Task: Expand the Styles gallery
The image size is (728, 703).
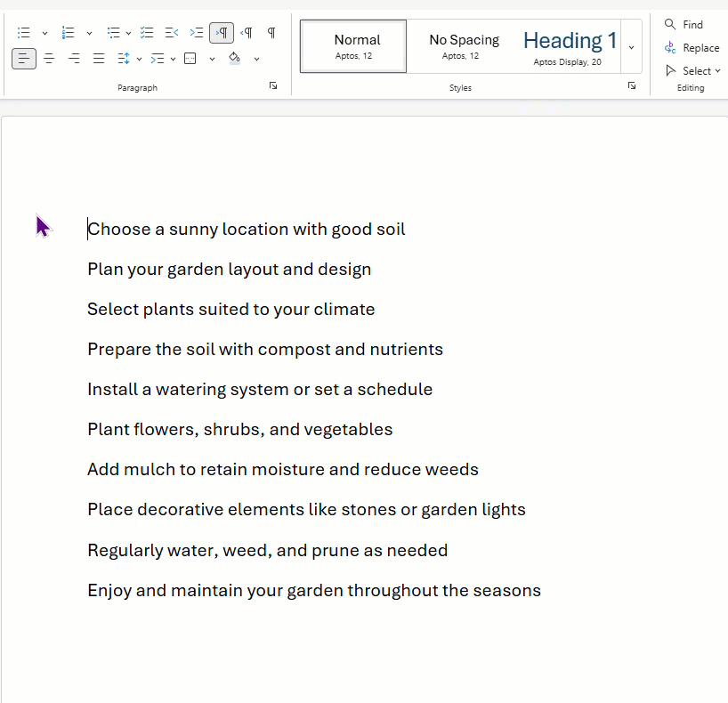Action: [x=631, y=47]
